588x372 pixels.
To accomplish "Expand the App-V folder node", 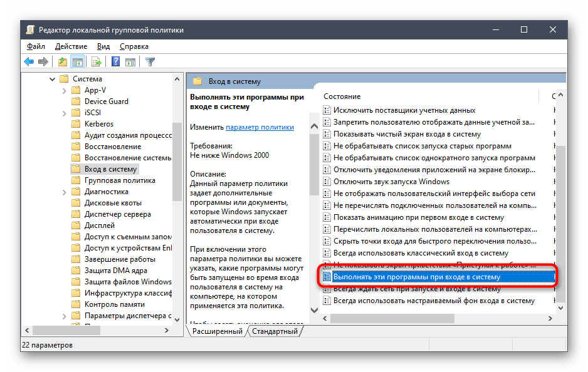I will tap(64, 90).
